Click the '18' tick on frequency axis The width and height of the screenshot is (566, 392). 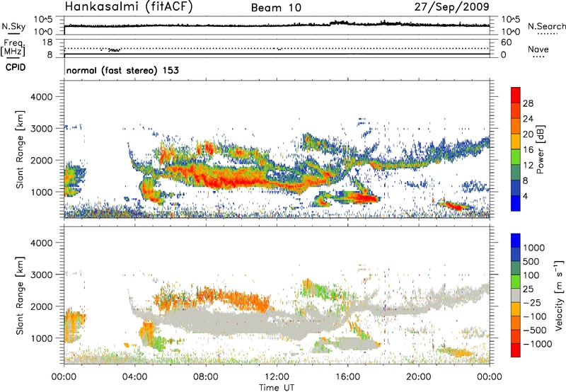pos(47,42)
